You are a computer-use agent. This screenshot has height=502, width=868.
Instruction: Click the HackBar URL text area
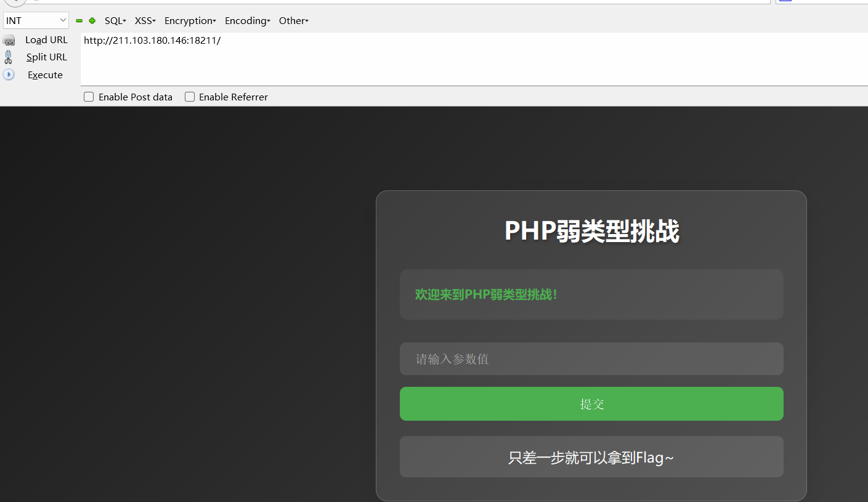point(474,59)
